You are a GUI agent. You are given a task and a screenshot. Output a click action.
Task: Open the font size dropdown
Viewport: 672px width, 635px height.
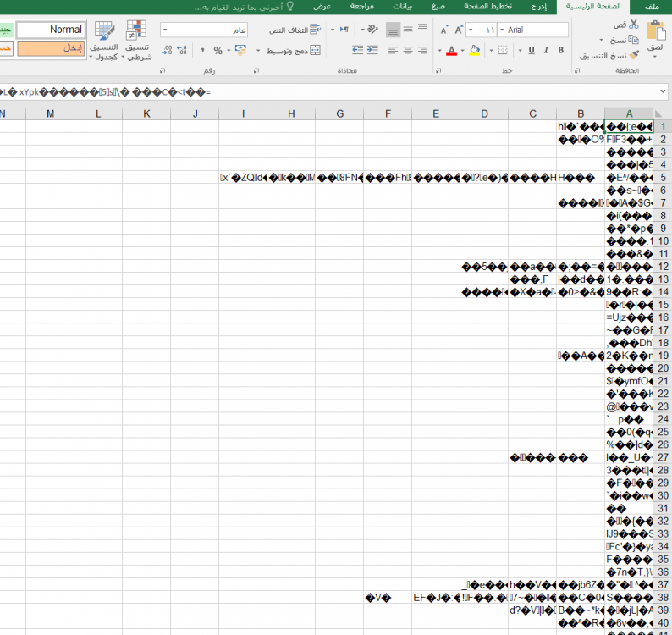[x=471, y=30]
